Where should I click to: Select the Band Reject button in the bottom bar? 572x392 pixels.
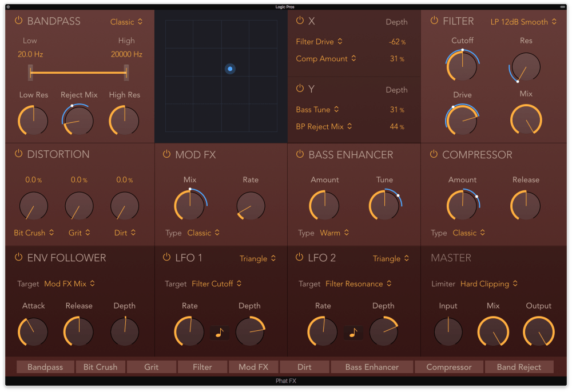pyautogui.click(x=519, y=367)
